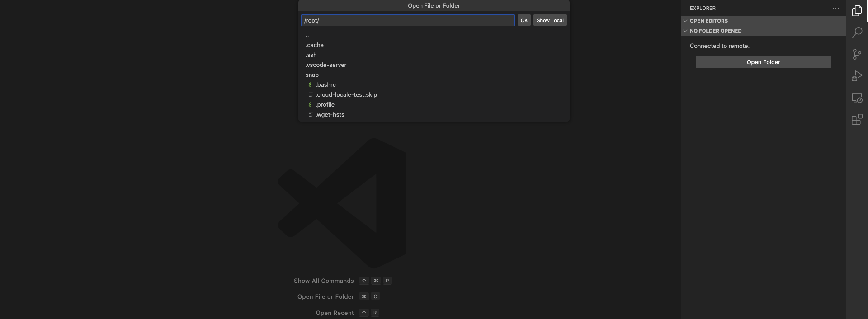Select the .bashrc file entry
868x319 pixels.
pos(325,85)
